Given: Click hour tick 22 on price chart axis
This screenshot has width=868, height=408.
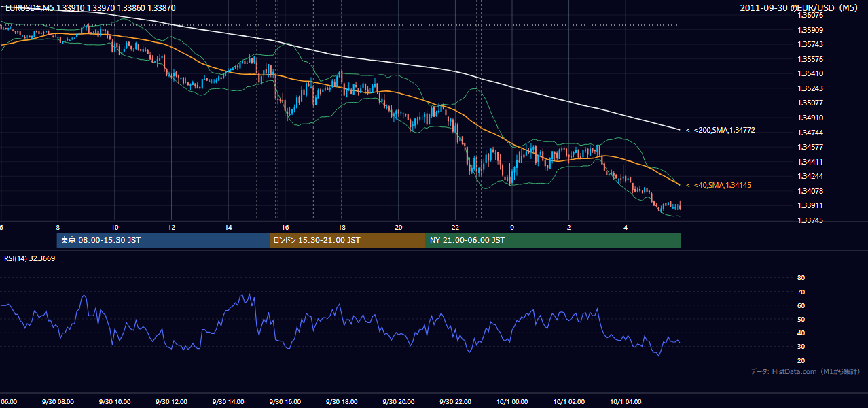Looking at the screenshot, I should click(455, 228).
